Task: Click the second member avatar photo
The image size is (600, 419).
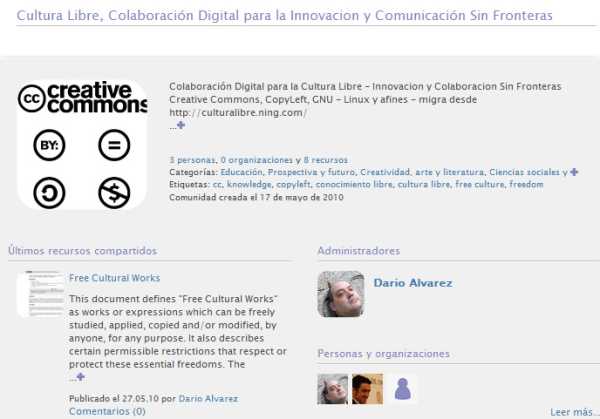Action: [367, 389]
